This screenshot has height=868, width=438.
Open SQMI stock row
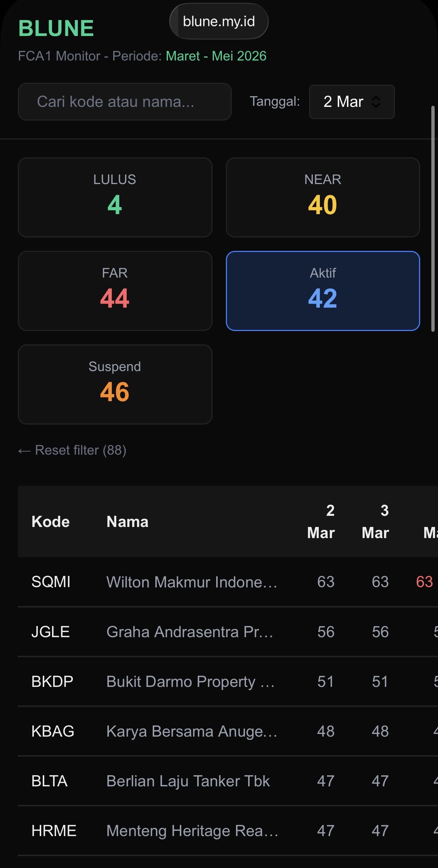pos(51,582)
